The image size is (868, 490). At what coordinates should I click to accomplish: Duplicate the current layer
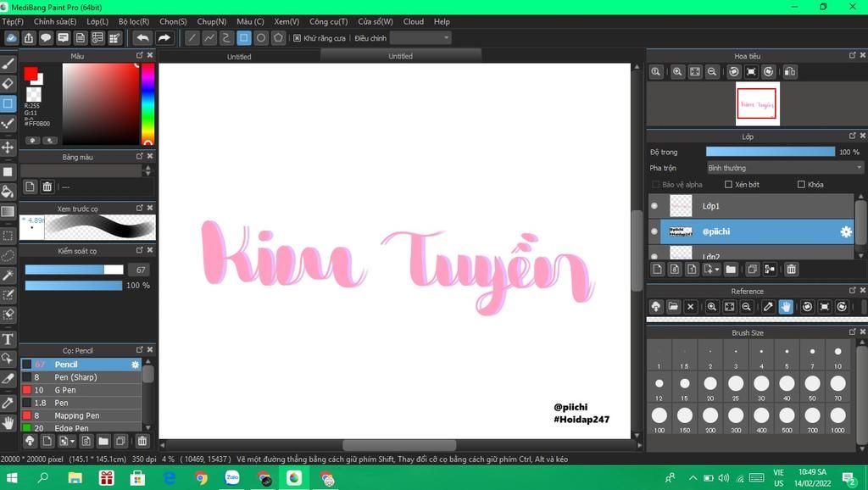753,269
